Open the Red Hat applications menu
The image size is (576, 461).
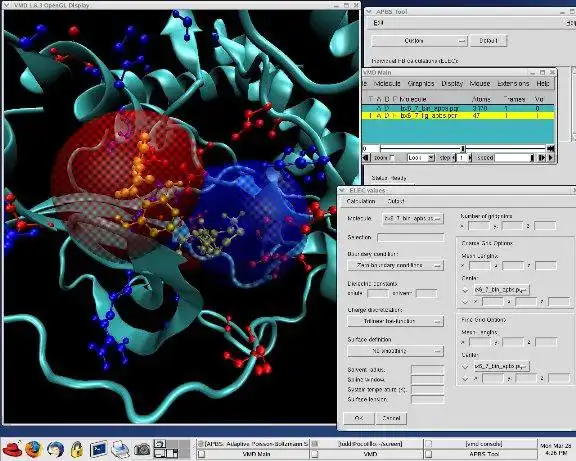[12, 449]
